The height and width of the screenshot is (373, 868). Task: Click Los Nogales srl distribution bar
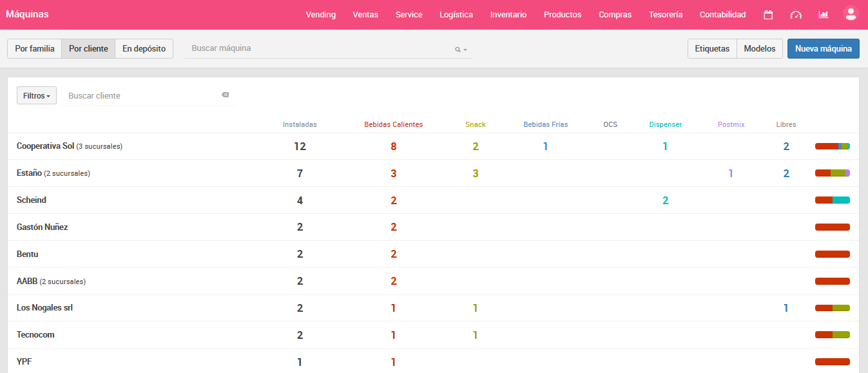tap(833, 308)
